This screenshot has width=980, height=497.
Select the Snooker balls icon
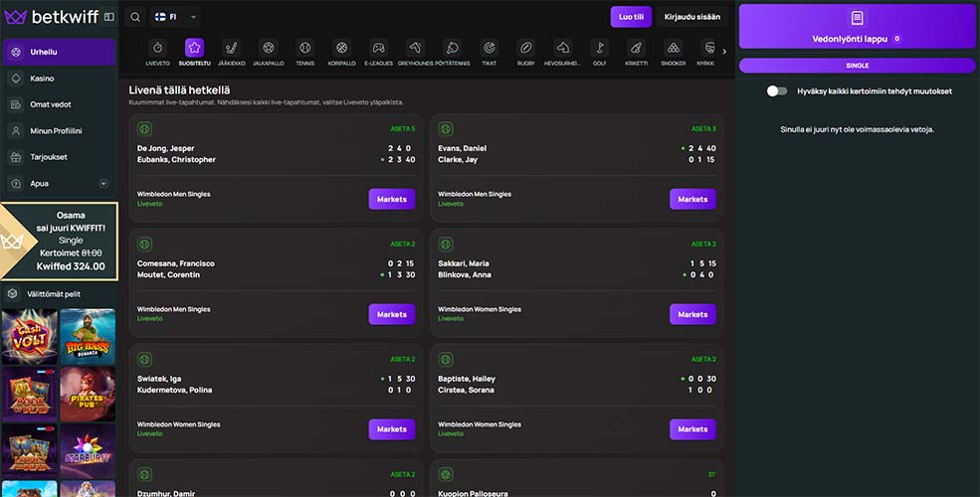click(x=674, y=48)
